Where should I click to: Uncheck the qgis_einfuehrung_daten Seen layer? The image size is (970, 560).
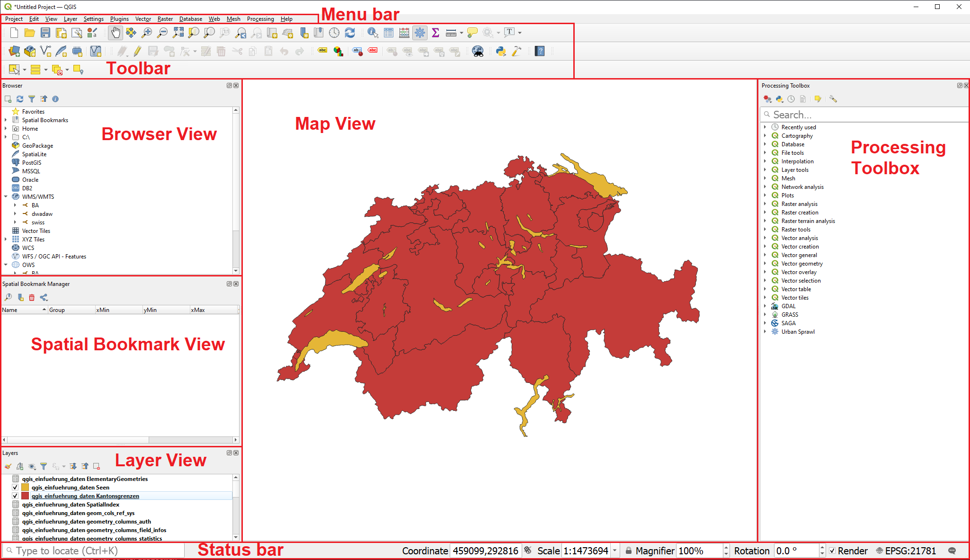15,487
